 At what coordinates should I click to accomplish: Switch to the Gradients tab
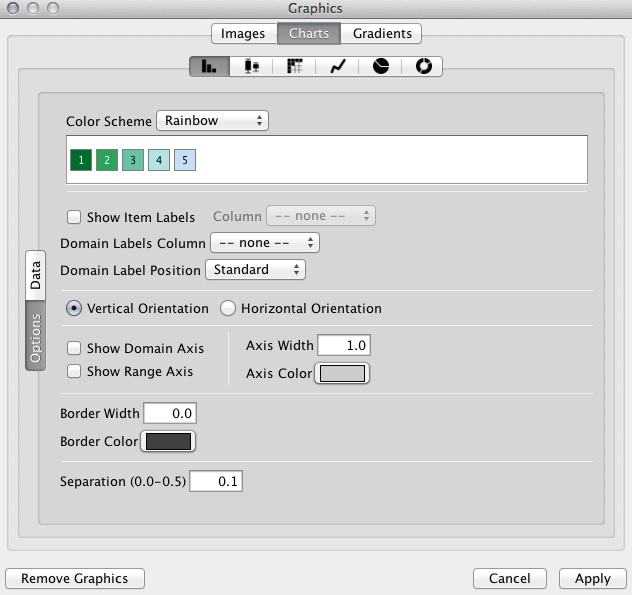pos(382,33)
